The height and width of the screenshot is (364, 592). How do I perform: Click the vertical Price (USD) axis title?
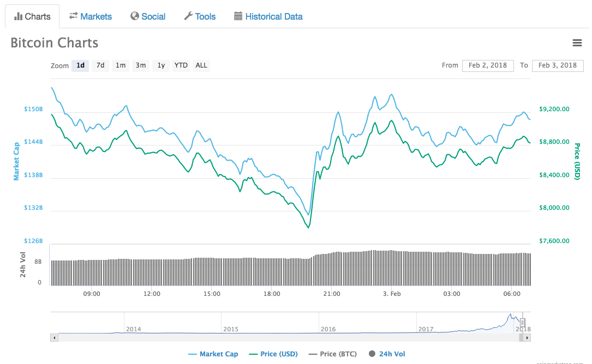[577, 161]
